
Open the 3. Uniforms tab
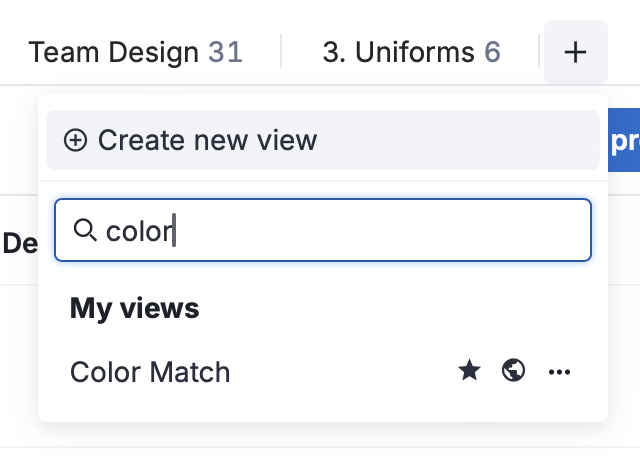411,52
